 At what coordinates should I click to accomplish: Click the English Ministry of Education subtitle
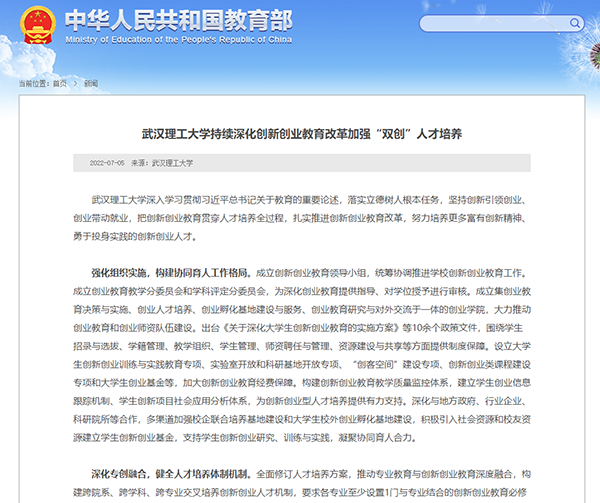[x=179, y=40]
